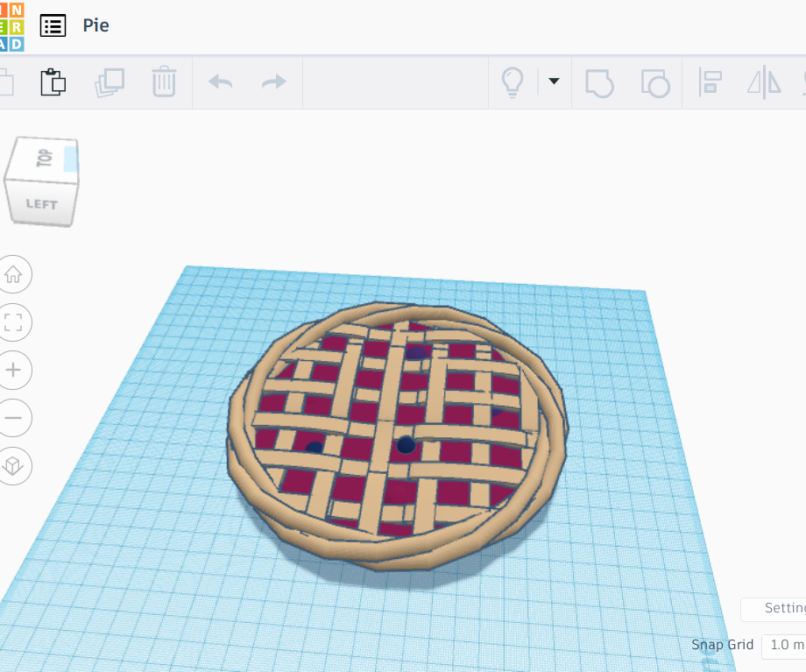
Task: Group the selected shapes
Action: point(598,81)
